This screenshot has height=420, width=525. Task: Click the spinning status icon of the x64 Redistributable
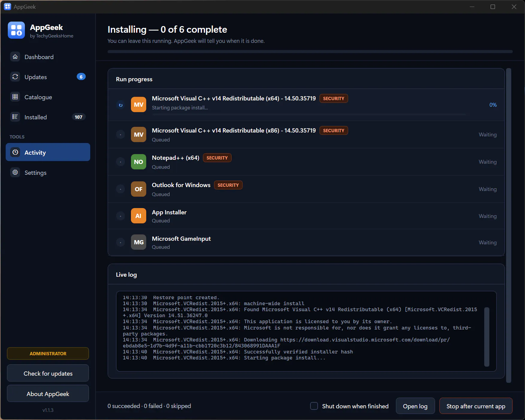click(x=120, y=105)
